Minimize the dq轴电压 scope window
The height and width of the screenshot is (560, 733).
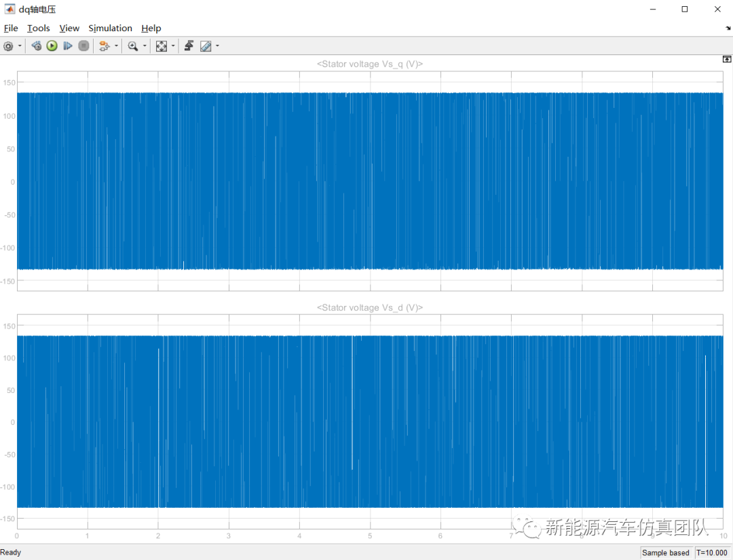653,10
